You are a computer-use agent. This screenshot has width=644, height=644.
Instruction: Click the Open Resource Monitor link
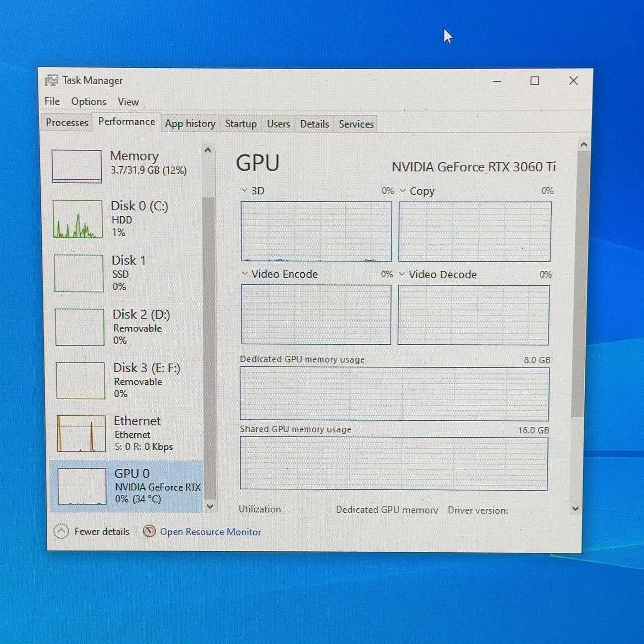tap(210, 532)
